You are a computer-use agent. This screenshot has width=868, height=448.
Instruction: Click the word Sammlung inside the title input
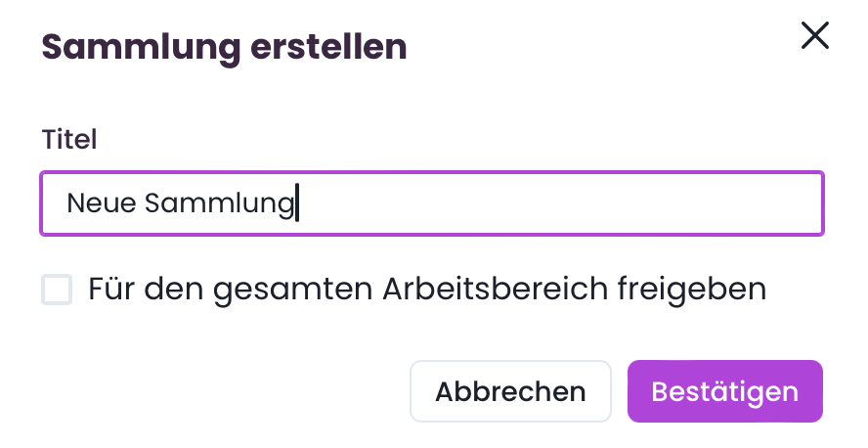[220, 204]
